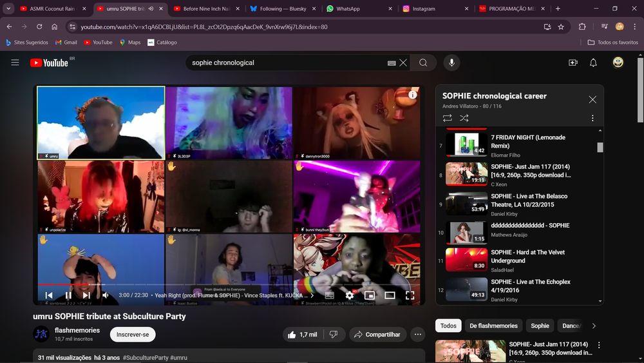
Task: Switch to miniplayer mode
Action: point(370,295)
